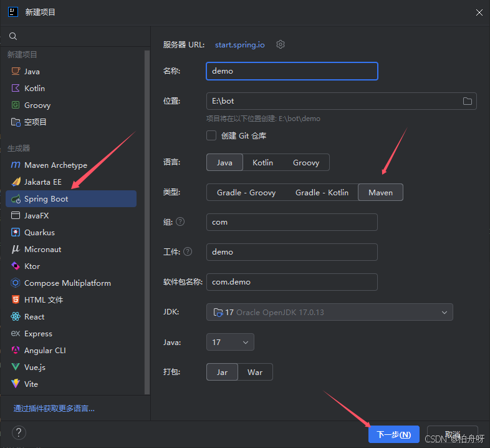
Task: Set language to Groovy
Action: 306,162
